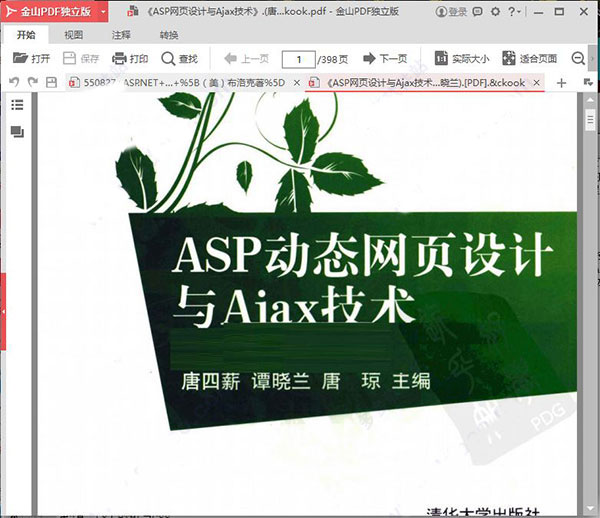Click the zoom out magnifier icon
This screenshot has width=600, height=518.
(578, 59)
